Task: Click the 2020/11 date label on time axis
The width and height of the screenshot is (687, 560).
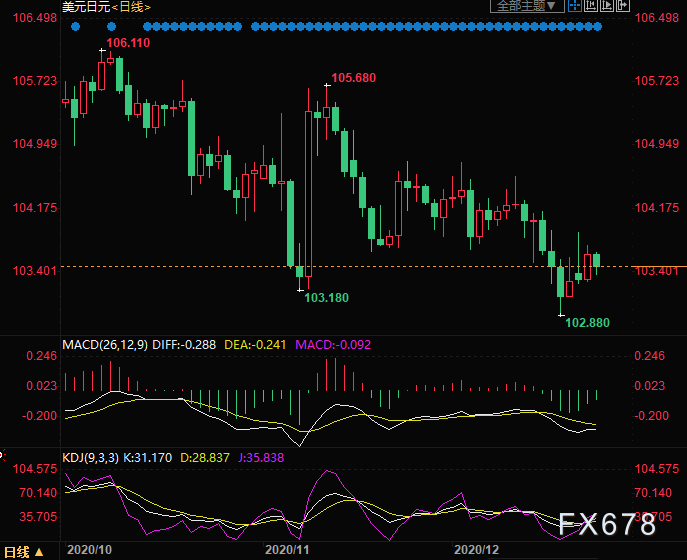Action: (x=286, y=550)
